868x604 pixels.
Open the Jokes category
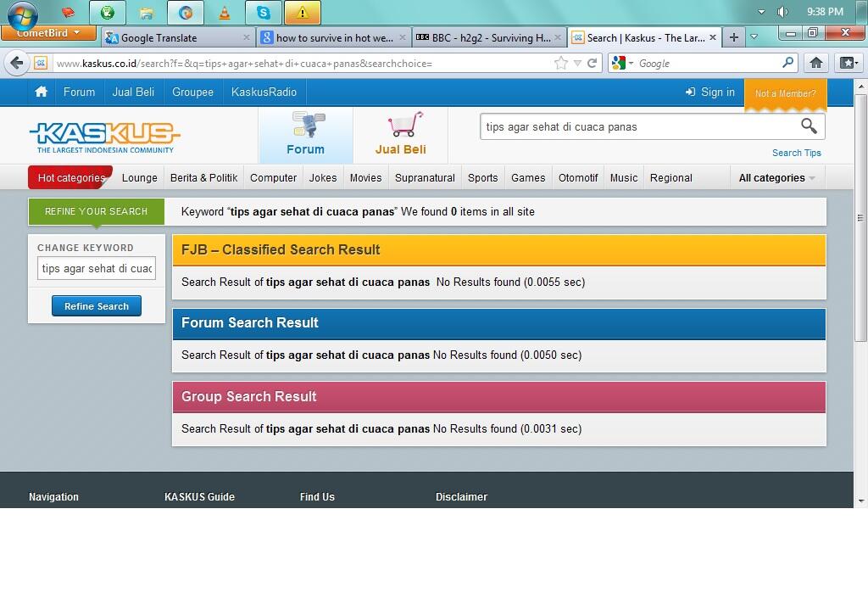point(323,178)
